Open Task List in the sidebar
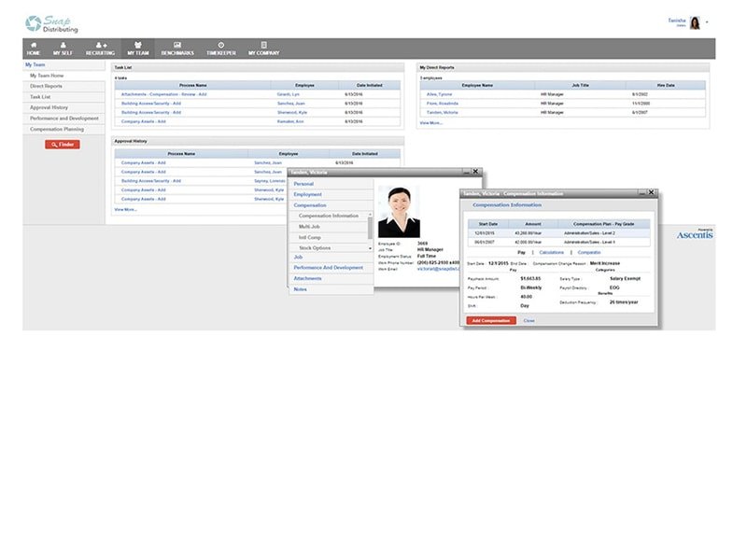Image resolution: width=747 pixels, height=560 pixels. [x=40, y=97]
